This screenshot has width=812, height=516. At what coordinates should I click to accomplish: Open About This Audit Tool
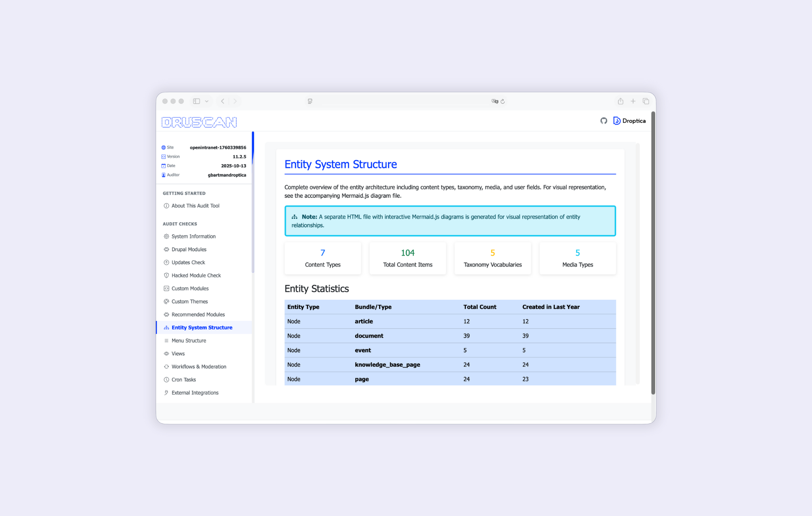195,206
